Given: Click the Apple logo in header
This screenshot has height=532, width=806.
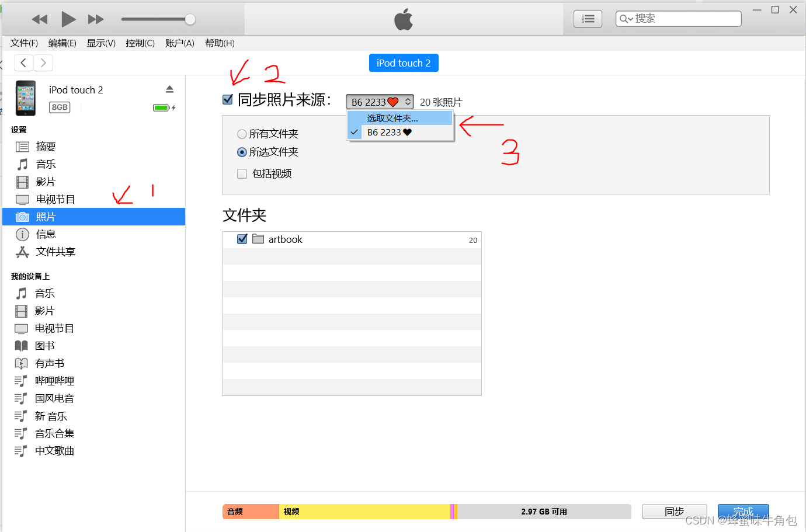Looking at the screenshot, I should (x=404, y=19).
